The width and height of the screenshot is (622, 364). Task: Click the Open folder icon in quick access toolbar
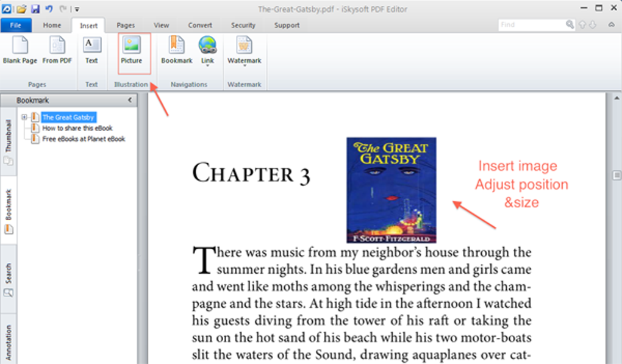(x=21, y=9)
